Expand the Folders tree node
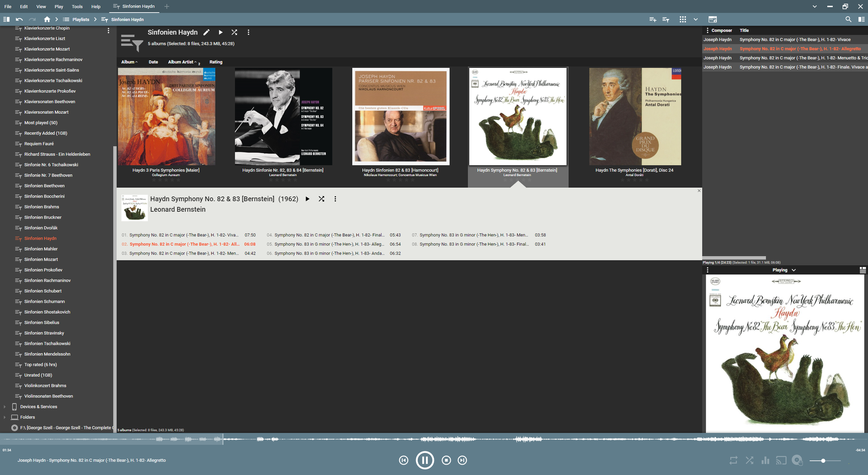The image size is (868, 475). click(x=5, y=417)
